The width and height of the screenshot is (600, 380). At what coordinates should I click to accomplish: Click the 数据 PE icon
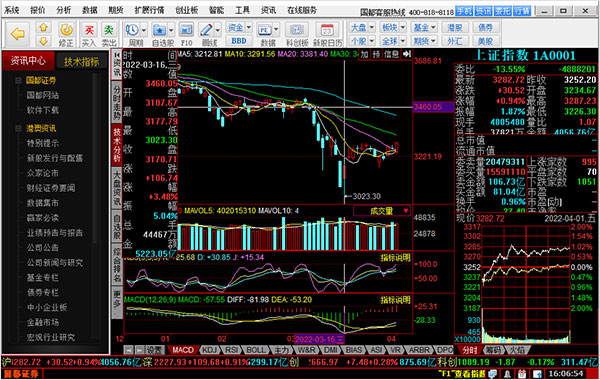(x=264, y=30)
